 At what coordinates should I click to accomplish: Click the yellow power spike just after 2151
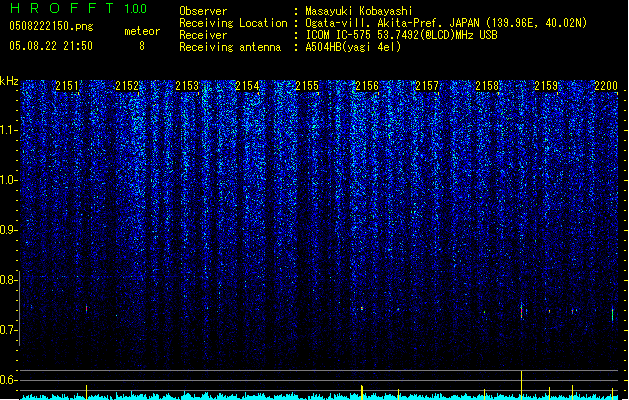[x=86, y=392]
